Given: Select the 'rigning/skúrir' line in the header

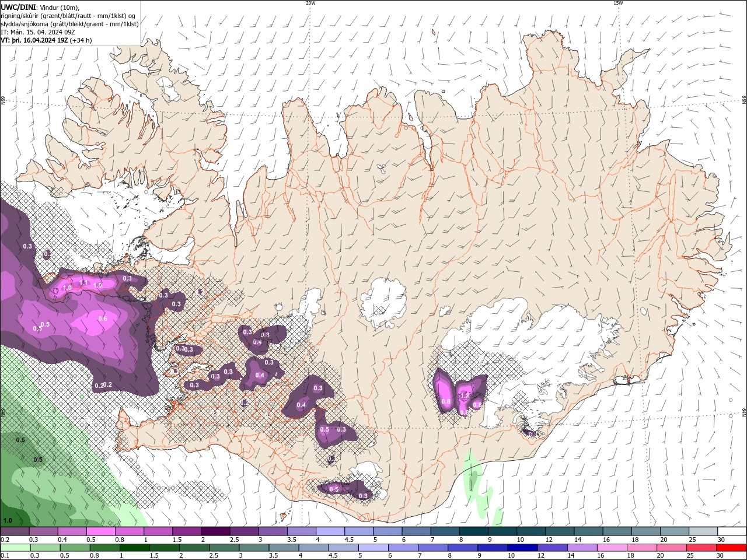Looking at the screenshot, I should pyautogui.click(x=69, y=16).
